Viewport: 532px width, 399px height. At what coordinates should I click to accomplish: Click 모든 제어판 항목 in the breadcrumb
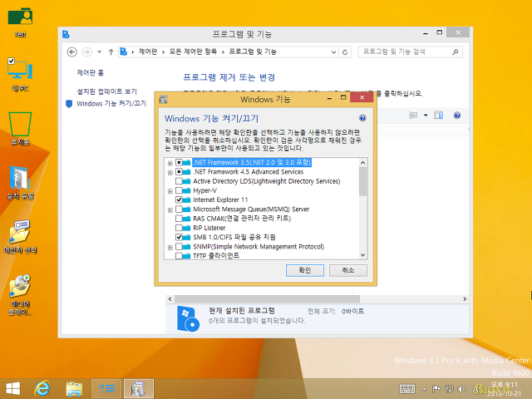coord(193,52)
